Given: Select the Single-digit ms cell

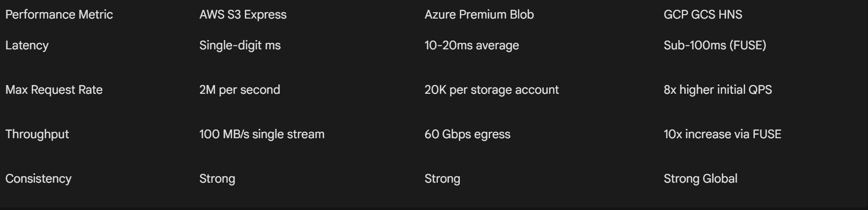Looking at the screenshot, I should pyautogui.click(x=240, y=45).
